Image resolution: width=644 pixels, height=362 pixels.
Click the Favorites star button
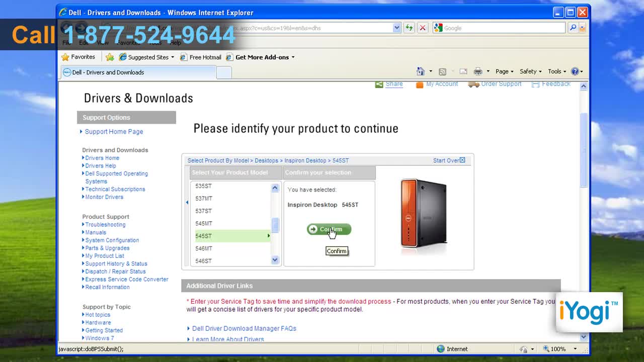click(x=78, y=57)
